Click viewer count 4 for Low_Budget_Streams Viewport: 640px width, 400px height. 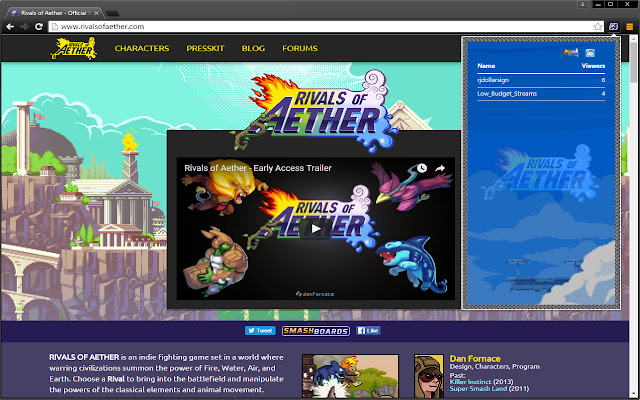click(603, 94)
